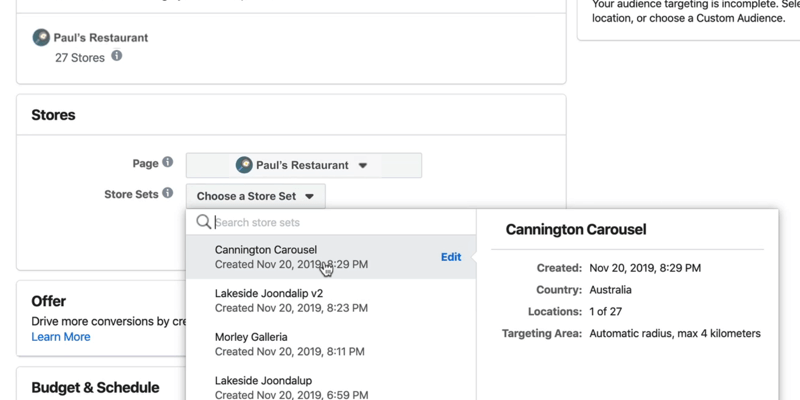The image size is (800, 400).
Task: Expand the Choose a Store Set dropdown
Action: (256, 196)
